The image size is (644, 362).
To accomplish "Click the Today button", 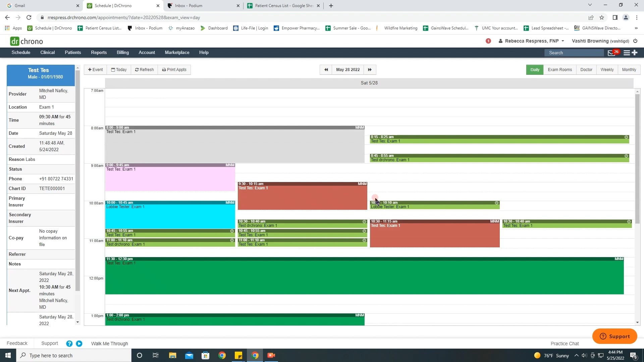I will tap(119, 70).
